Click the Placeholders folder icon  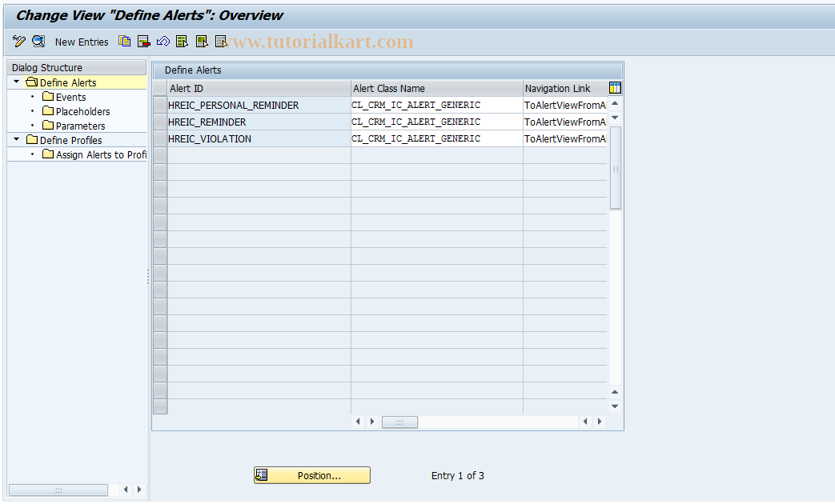[48, 110]
